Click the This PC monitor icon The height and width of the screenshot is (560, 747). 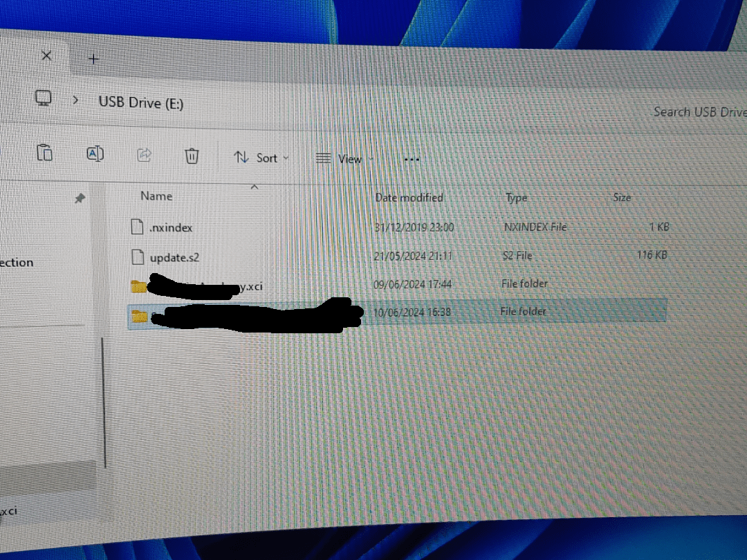pyautogui.click(x=44, y=98)
